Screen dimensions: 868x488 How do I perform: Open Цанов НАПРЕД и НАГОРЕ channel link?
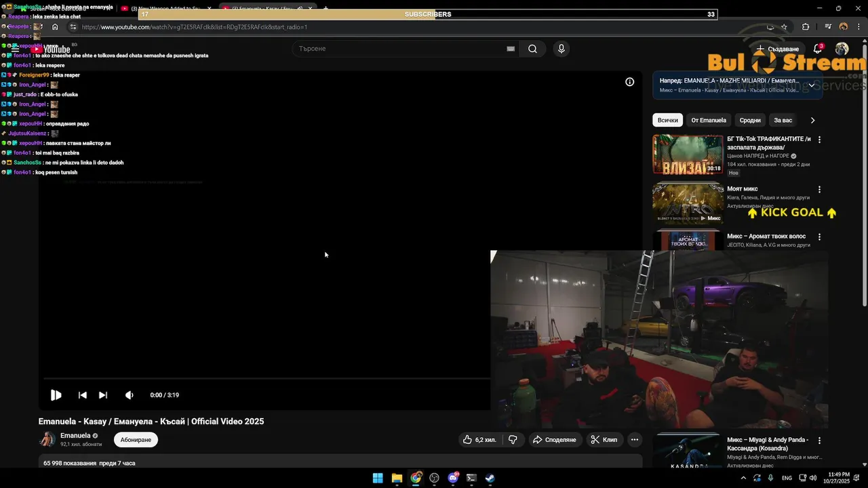click(758, 156)
